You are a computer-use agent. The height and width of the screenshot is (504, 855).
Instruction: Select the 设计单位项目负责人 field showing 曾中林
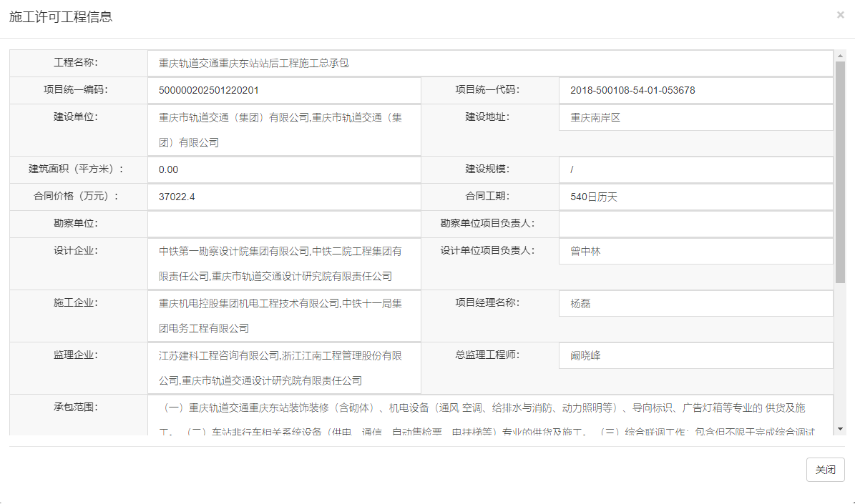coord(695,252)
